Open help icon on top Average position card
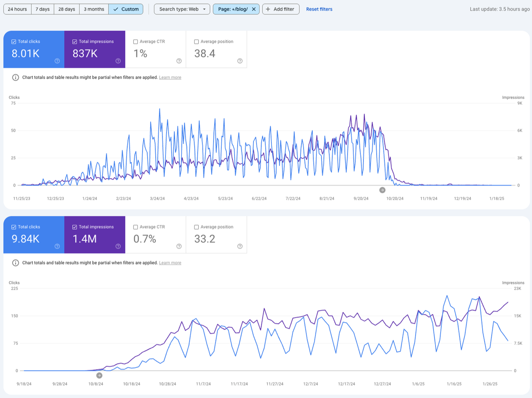Image resolution: width=532 pixels, height=398 pixels. 240,61
